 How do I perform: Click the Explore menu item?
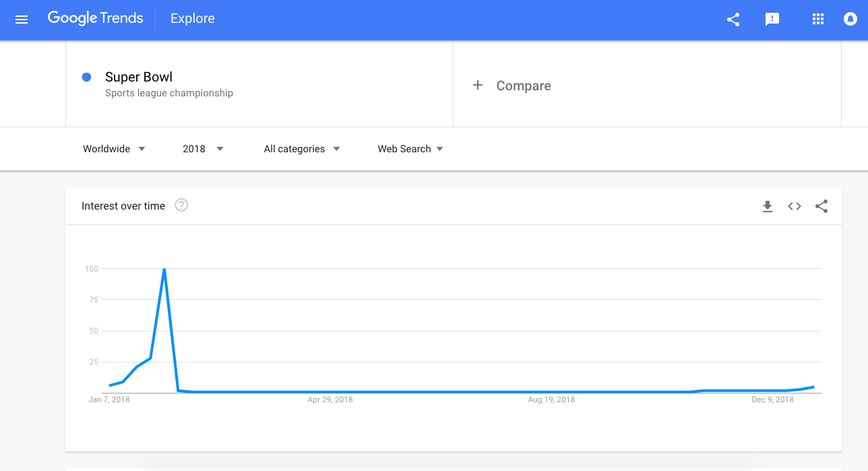click(x=192, y=18)
